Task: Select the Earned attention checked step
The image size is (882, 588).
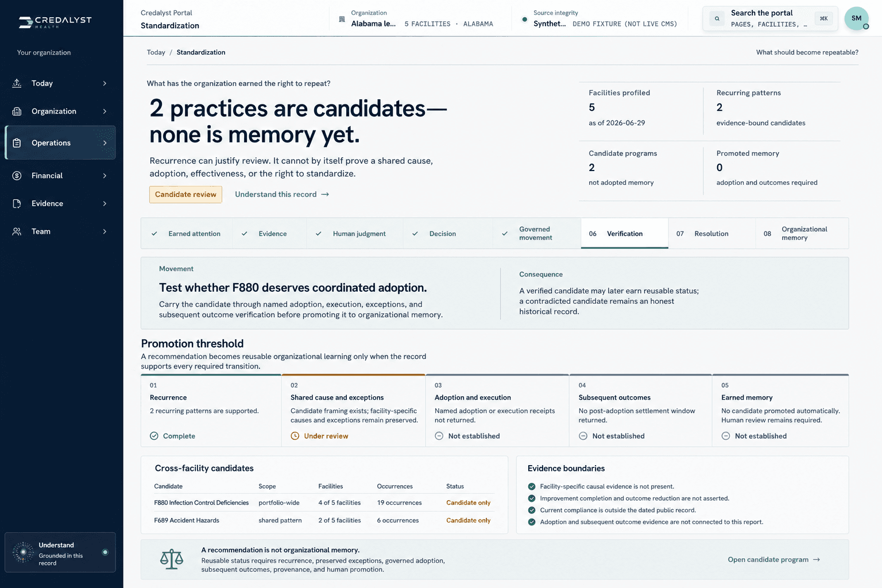Action: click(x=187, y=234)
